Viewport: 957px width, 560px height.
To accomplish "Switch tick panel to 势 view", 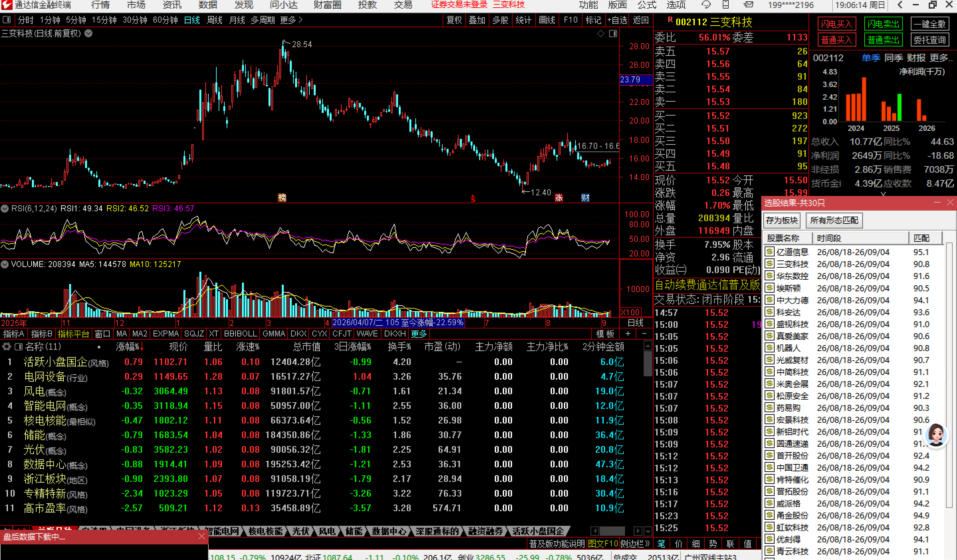I will (713, 544).
